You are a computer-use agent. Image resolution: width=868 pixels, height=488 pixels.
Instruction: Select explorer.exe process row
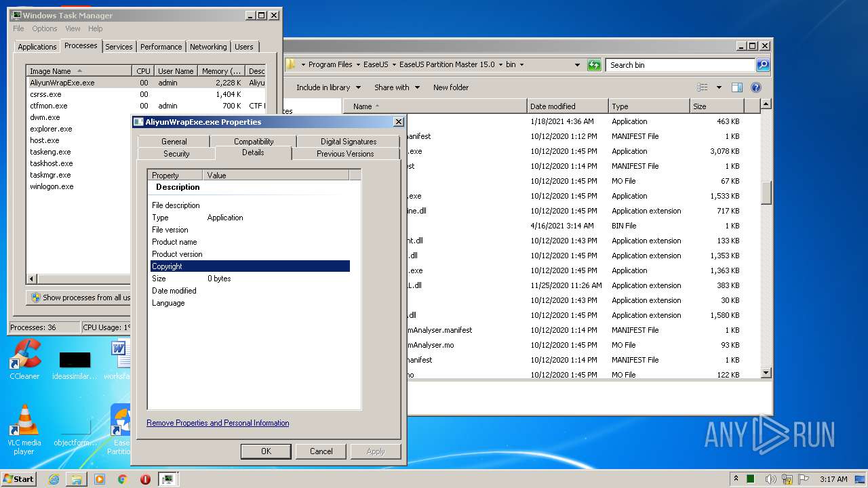tap(79, 129)
